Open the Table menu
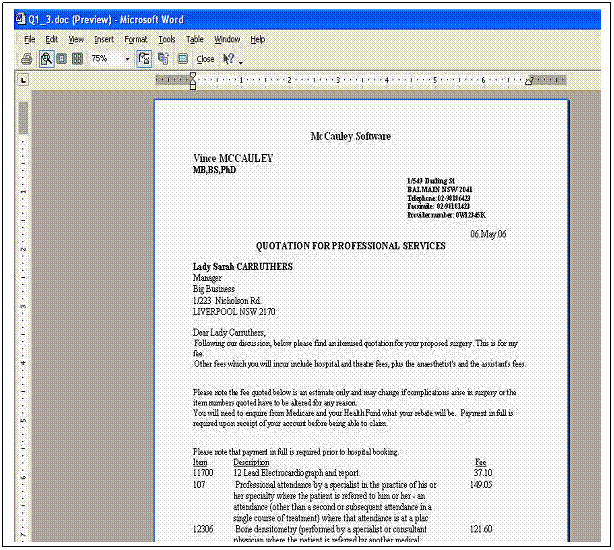This screenshot has width=614, height=550. 195,40
